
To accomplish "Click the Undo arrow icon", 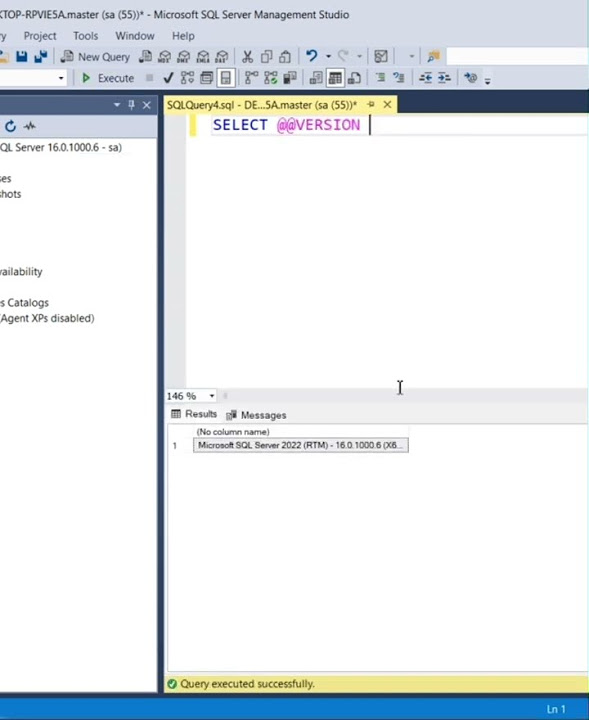I will tap(312, 56).
